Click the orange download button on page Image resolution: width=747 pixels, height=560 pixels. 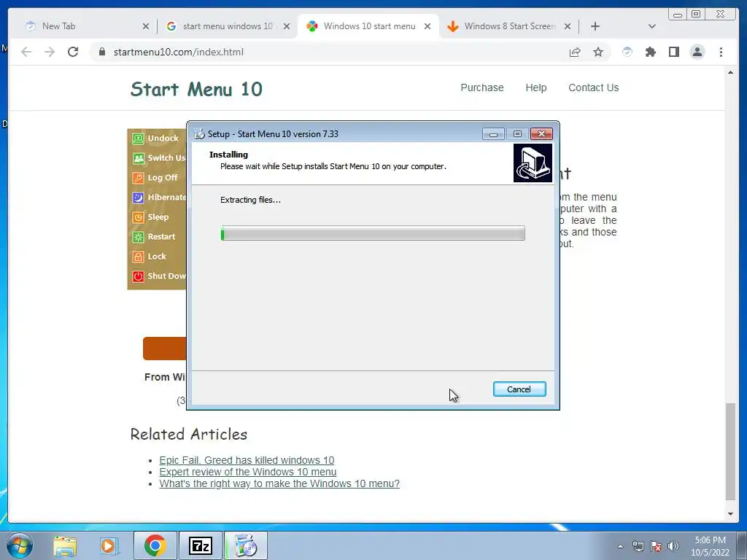click(164, 349)
